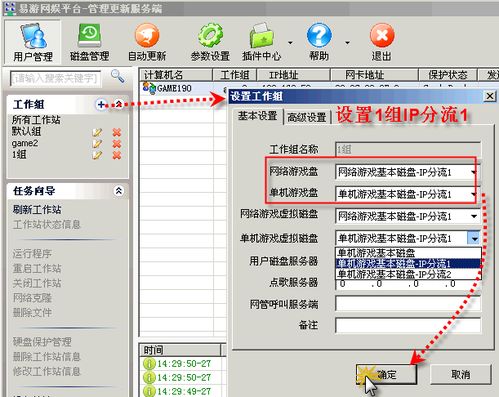This screenshot has width=499, height=397.
Task: Expand the 网络游戏盘 dropdown
Action: (x=474, y=172)
